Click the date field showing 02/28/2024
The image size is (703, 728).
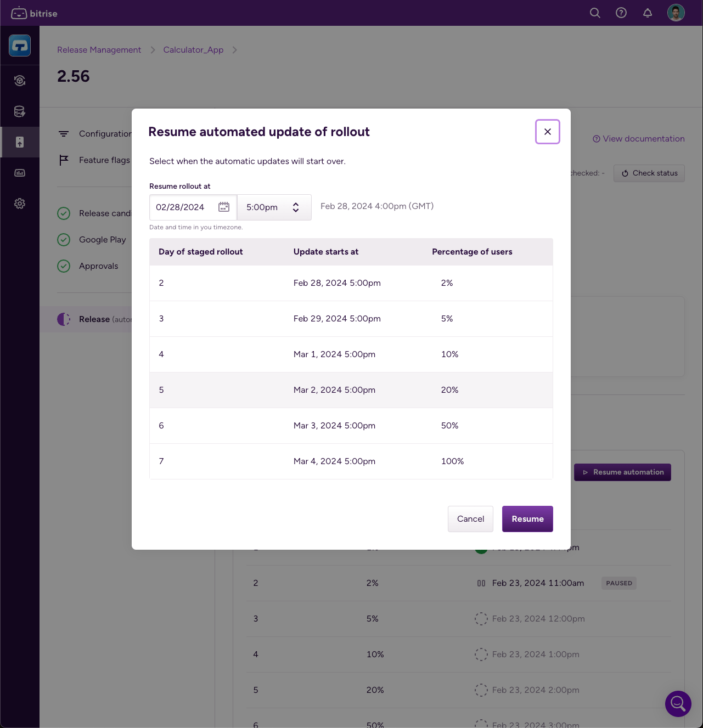[x=181, y=207]
